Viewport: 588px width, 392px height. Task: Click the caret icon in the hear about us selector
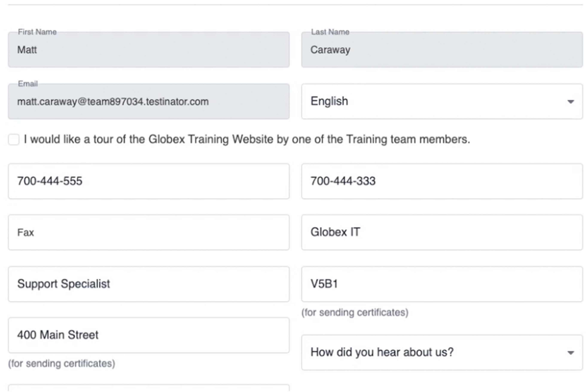click(570, 352)
